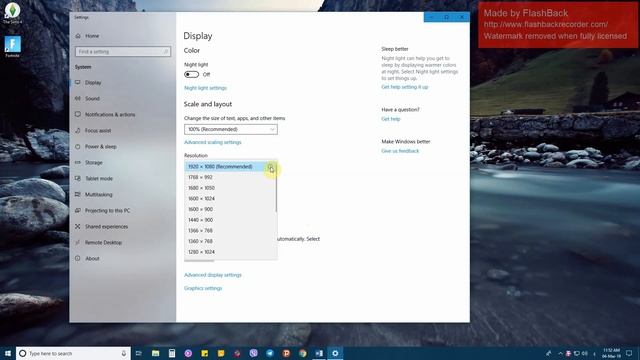Click the Multitasking sidebar icon
The image size is (640, 360).
pyautogui.click(x=78, y=194)
